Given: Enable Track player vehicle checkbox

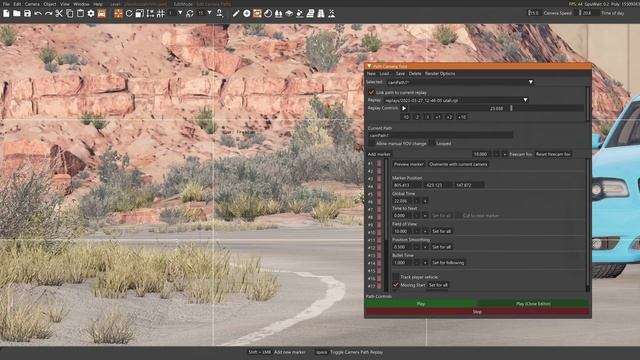Looking at the screenshot, I should (x=396, y=277).
